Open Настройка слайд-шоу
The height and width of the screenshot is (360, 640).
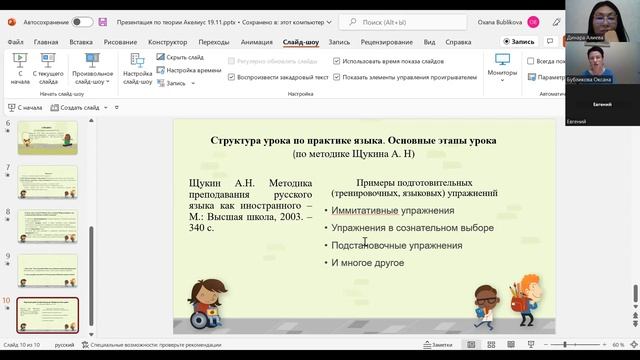click(x=138, y=69)
